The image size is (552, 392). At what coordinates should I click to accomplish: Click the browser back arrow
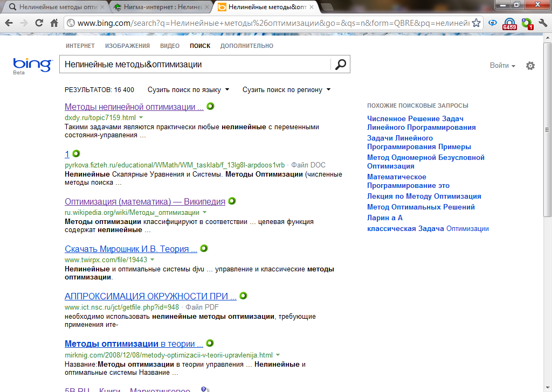pyautogui.click(x=9, y=23)
